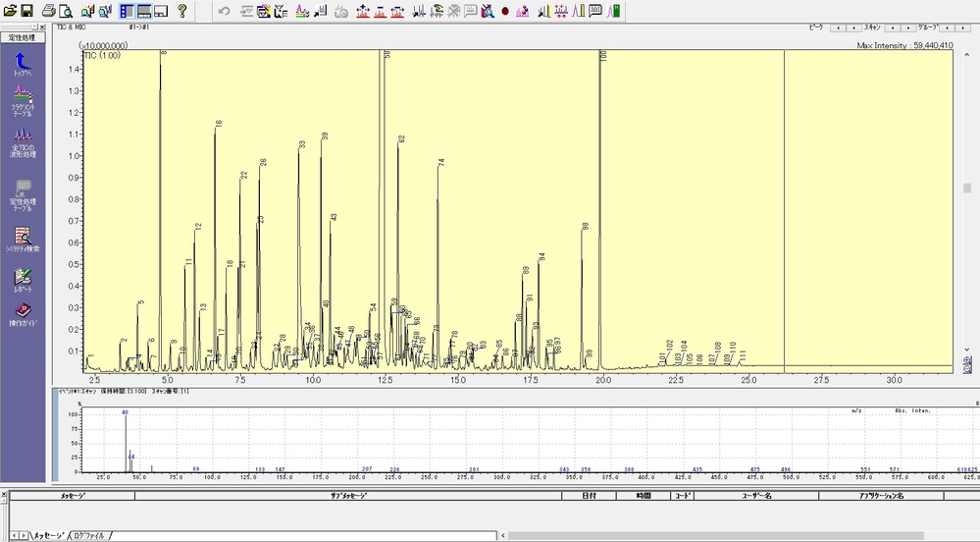Viewport: 980px width, 542px height.
Task: Print using the printer icon
Action: point(49,11)
